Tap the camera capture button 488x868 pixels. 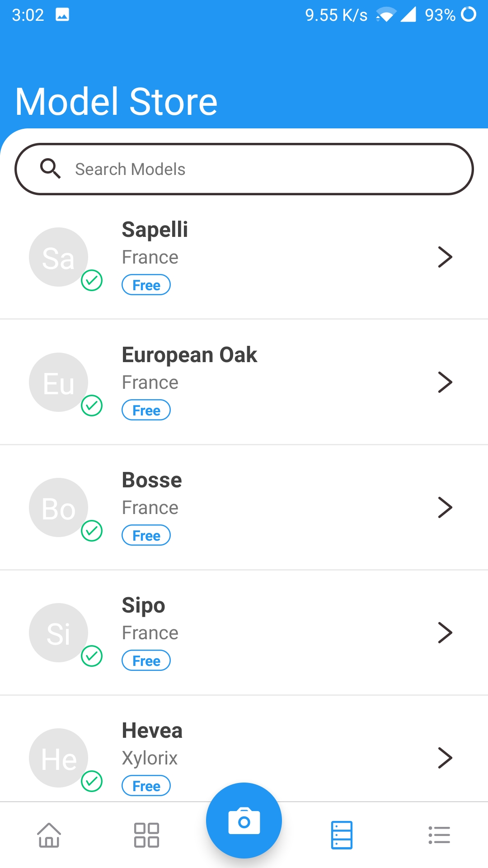pyautogui.click(x=244, y=820)
